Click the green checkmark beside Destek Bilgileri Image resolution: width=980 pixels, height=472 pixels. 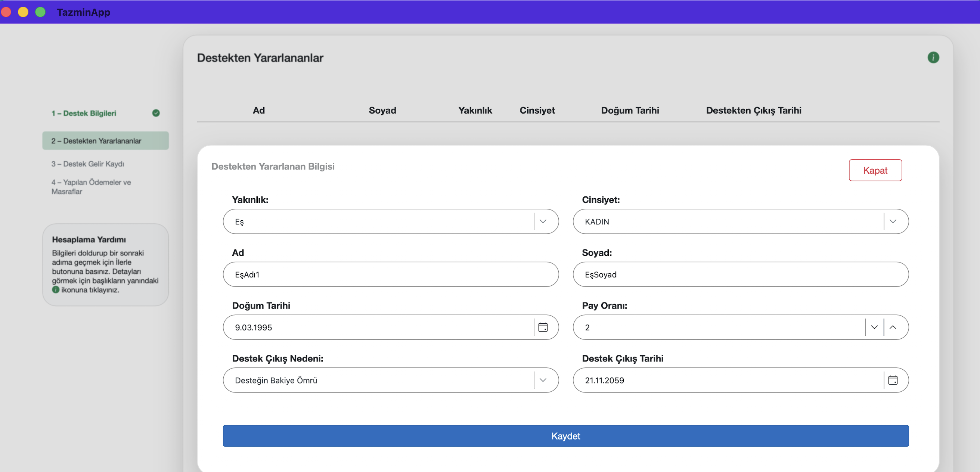[156, 113]
